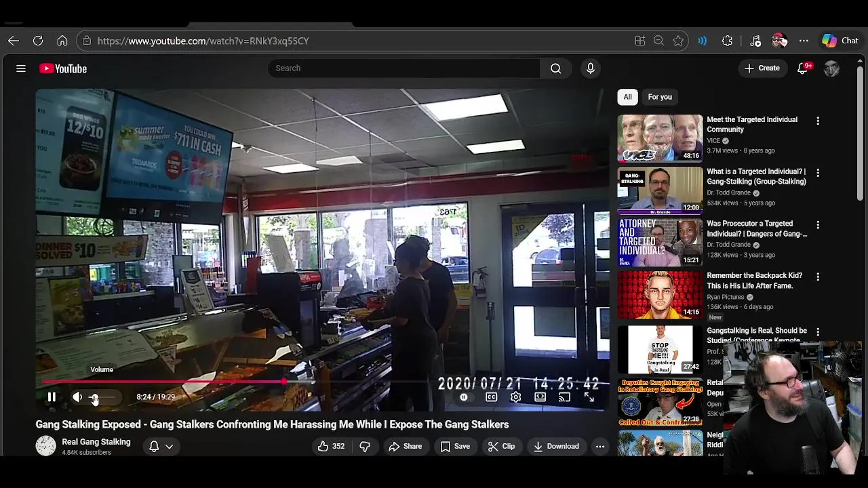Screen dimensions: 868x488
Task: Start voice search with the microphone icon
Action: [590, 68]
